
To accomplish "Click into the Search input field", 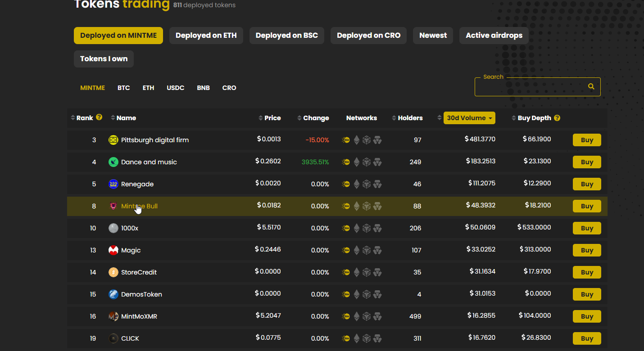I will point(531,87).
